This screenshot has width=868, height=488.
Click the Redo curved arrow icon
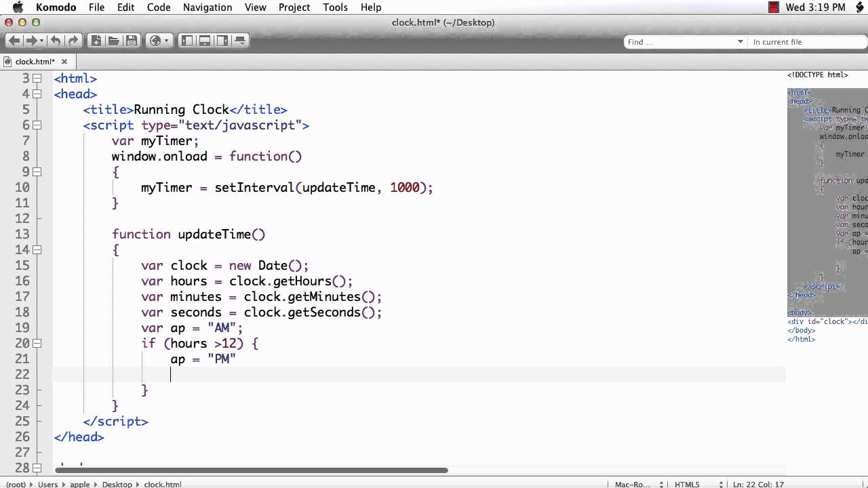(73, 41)
